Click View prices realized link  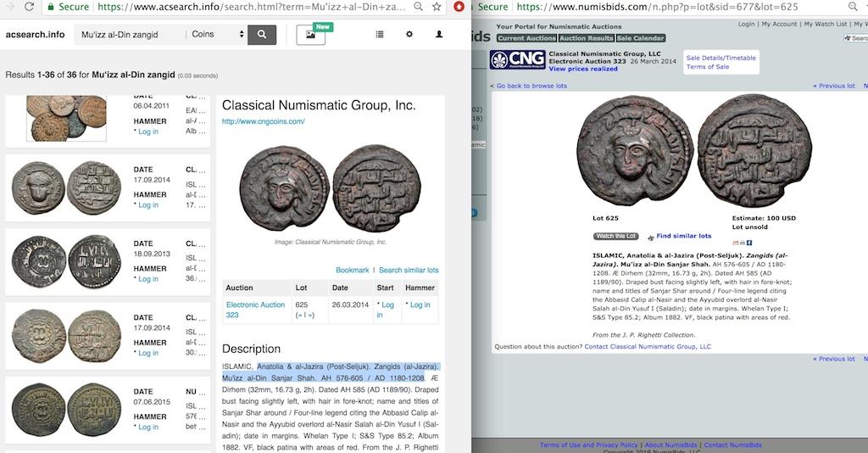(583, 70)
